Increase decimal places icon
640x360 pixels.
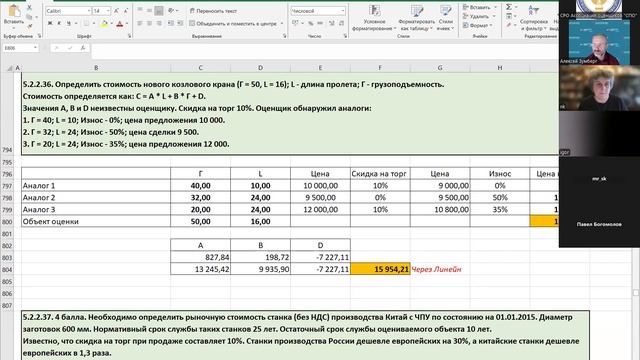click(x=332, y=24)
